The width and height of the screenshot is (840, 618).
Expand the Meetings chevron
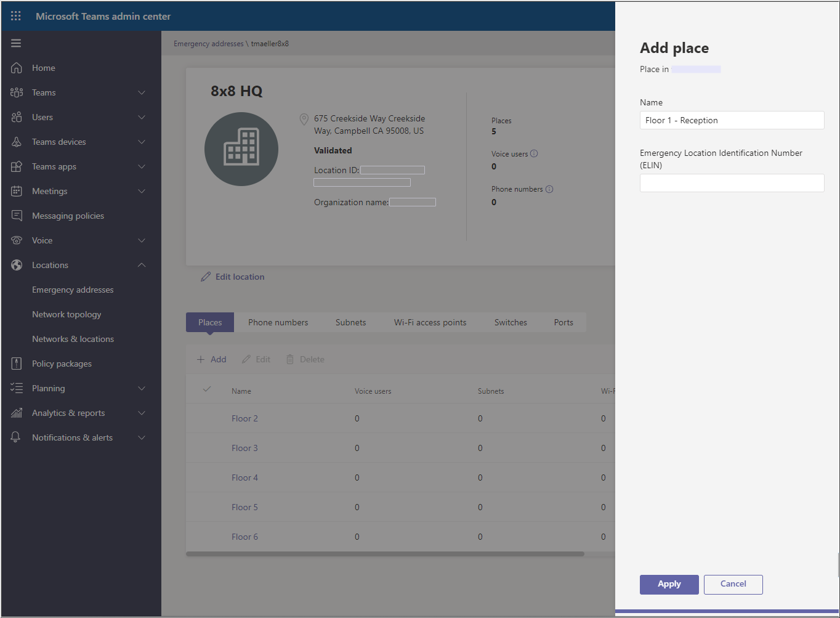(x=142, y=191)
